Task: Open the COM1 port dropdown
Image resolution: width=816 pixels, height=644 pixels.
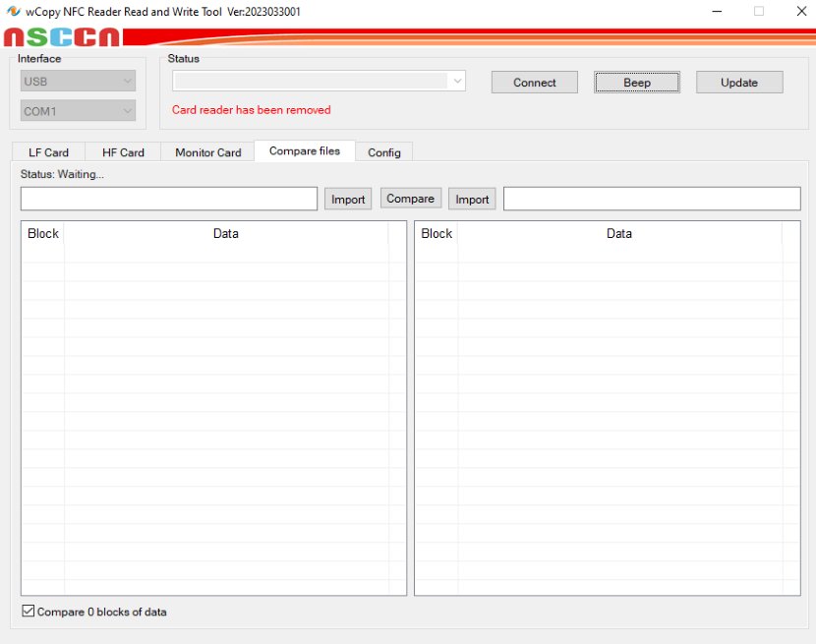Action: click(x=78, y=111)
